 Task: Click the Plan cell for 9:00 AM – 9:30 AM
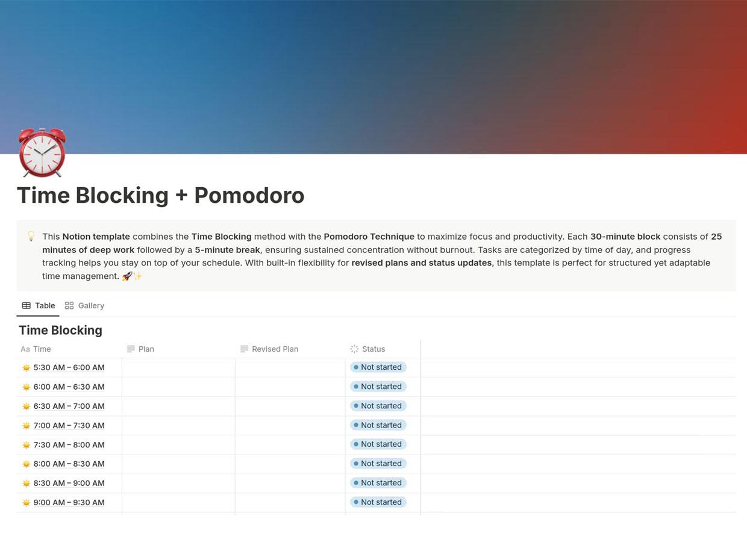178,502
